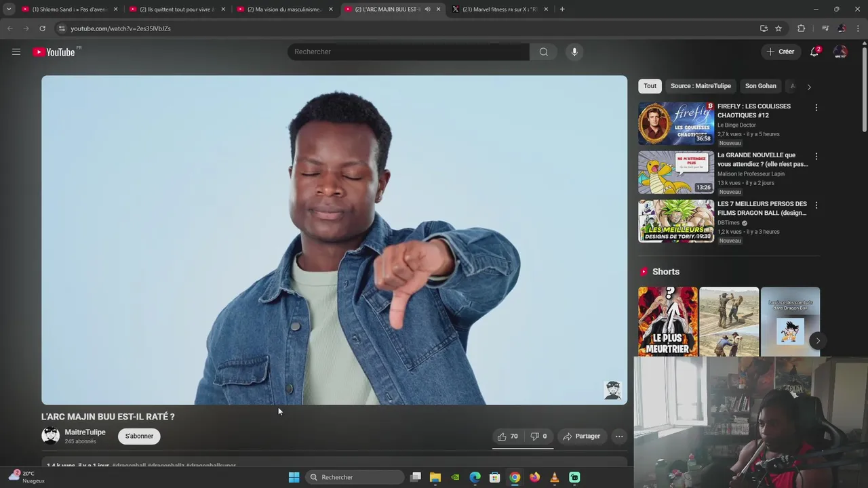Select the Source : MaitreTulipe chip
Viewport: 868px width, 488px height.
[x=701, y=86]
